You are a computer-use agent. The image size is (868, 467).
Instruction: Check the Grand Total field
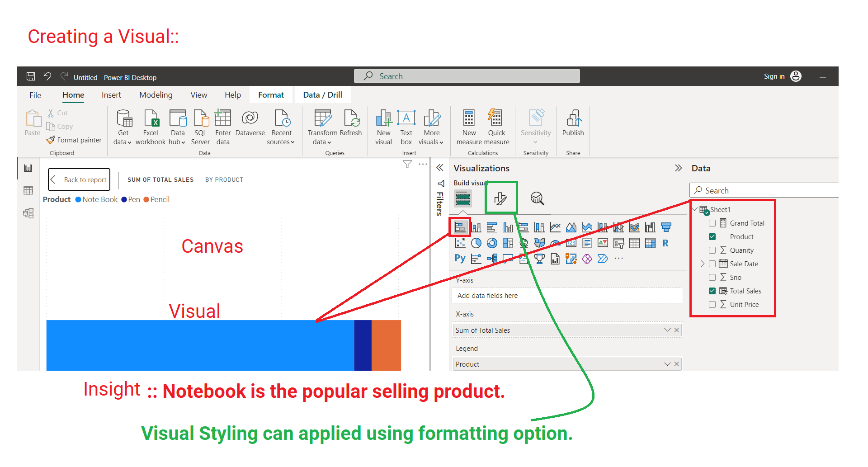coord(712,223)
